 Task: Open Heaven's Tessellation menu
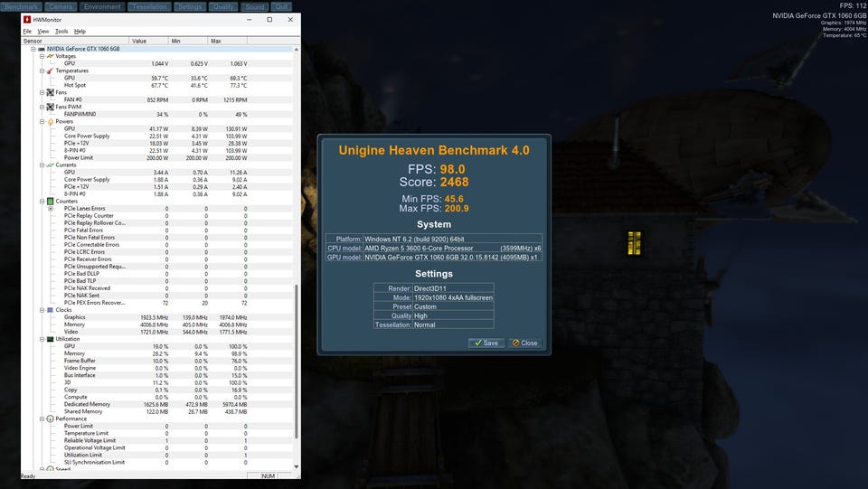point(150,6)
